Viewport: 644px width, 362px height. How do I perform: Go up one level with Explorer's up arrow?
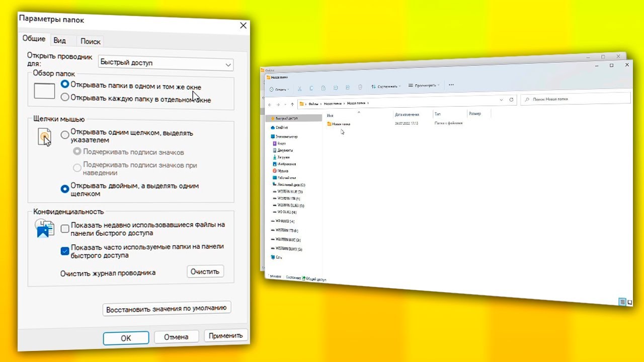tap(292, 104)
